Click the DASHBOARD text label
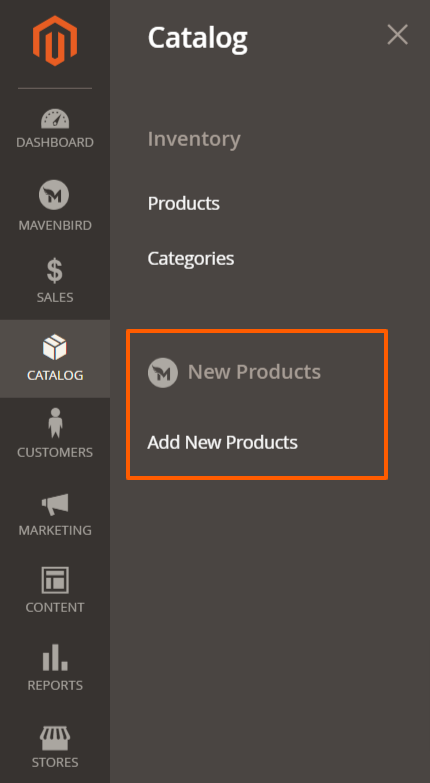This screenshot has width=430, height=783. pos(55,142)
